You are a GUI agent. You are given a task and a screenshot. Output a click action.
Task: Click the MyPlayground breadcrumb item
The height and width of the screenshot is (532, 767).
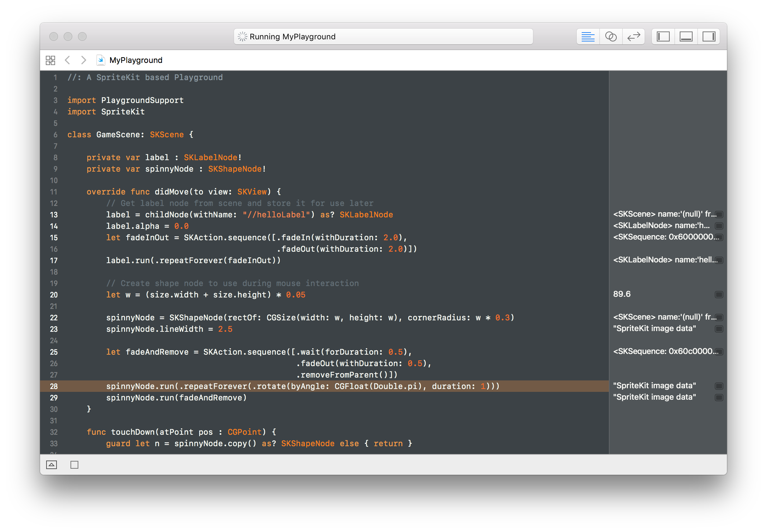pos(136,60)
